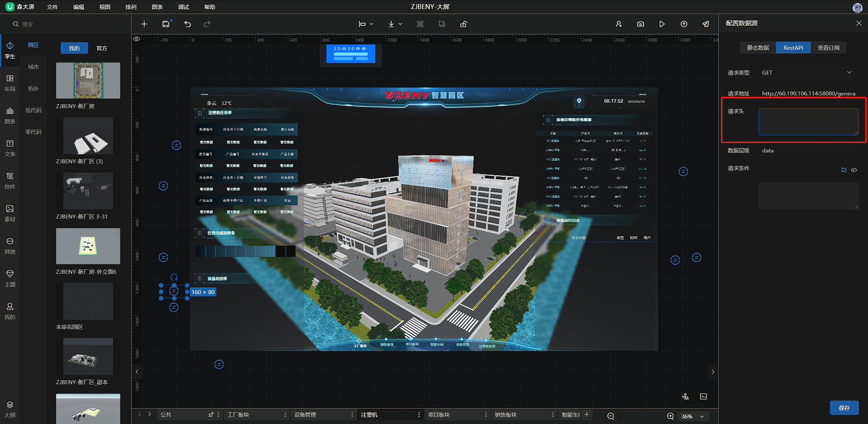Open the move-to-bottom layer dropdown
Viewport: 868px width, 424px height.
pyautogui.click(x=395, y=24)
